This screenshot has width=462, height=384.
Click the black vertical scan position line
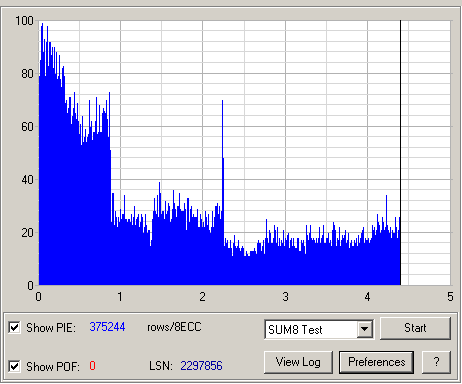click(400, 153)
